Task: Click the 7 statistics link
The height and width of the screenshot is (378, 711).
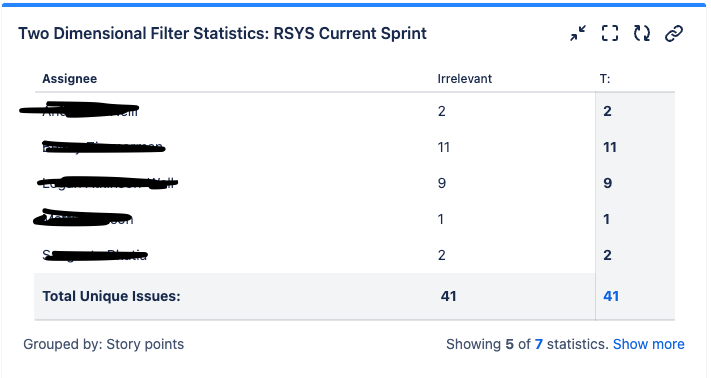Action: [539, 344]
